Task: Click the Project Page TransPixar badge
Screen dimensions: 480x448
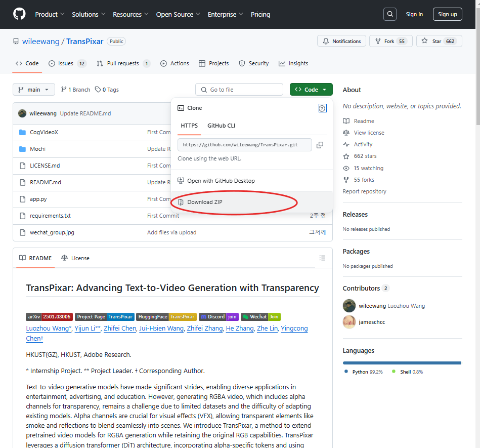Action: click(105, 317)
